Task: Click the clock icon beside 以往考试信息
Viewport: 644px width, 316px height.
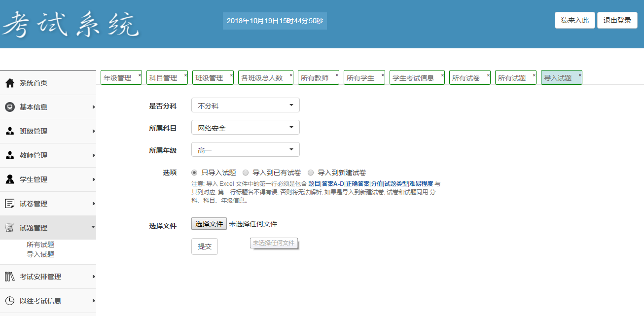Action: pyautogui.click(x=10, y=301)
